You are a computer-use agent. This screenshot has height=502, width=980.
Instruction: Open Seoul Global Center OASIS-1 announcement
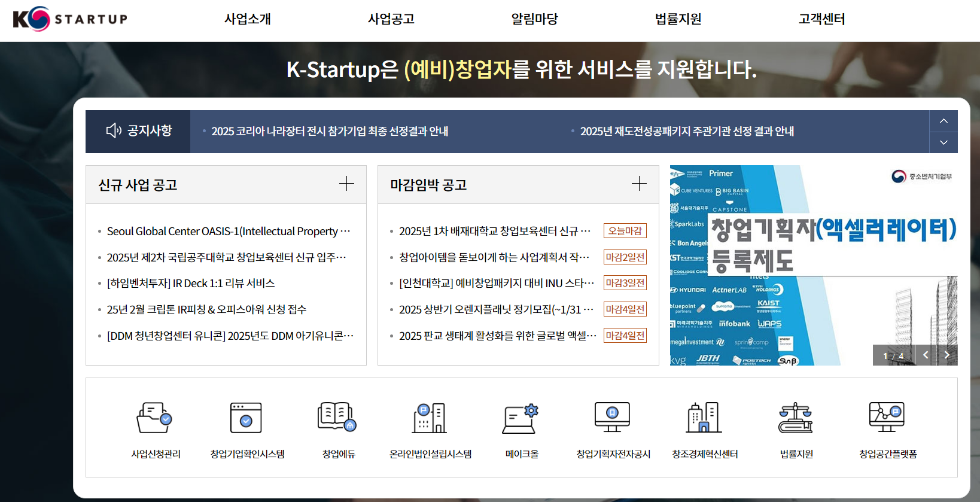(x=229, y=231)
